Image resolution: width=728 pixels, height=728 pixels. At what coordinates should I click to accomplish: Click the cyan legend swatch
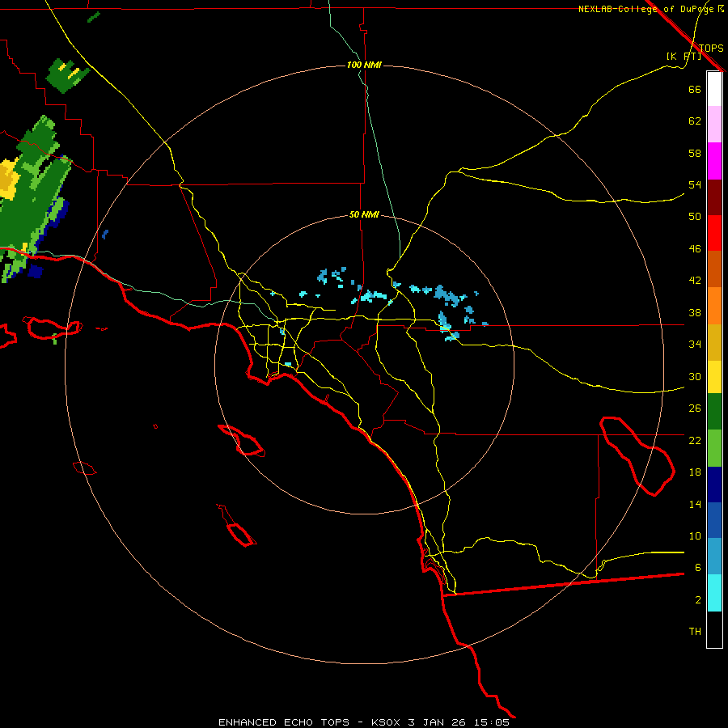(x=714, y=593)
